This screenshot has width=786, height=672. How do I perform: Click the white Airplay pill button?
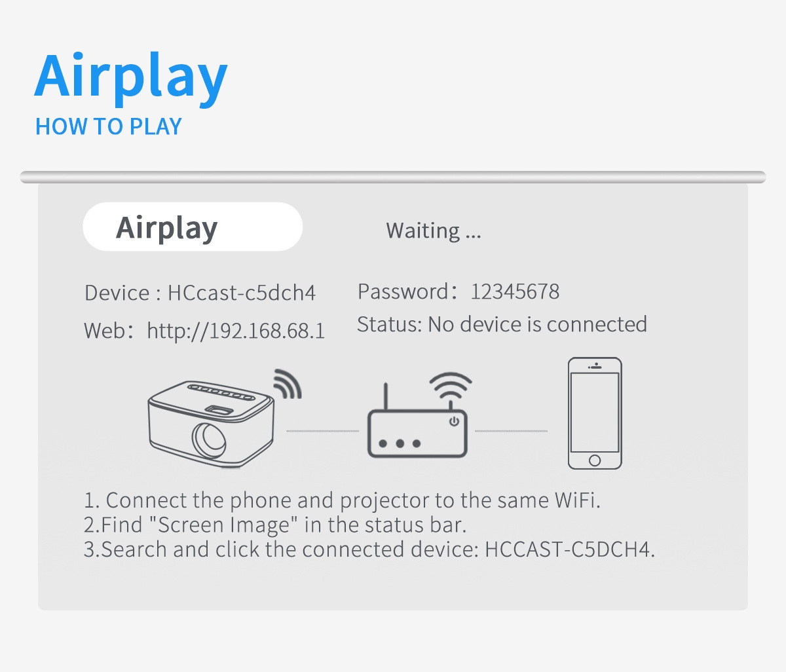coord(193,227)
